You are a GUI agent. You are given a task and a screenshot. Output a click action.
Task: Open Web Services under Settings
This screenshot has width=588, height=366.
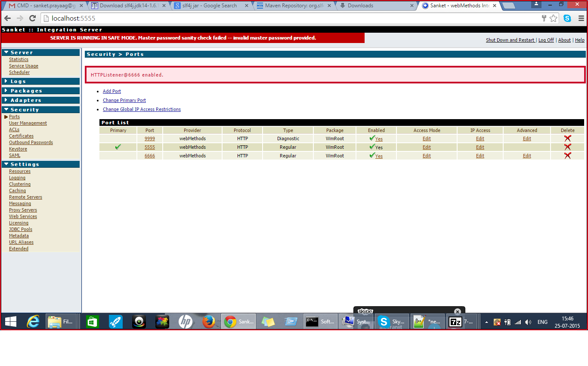[23, 216]
